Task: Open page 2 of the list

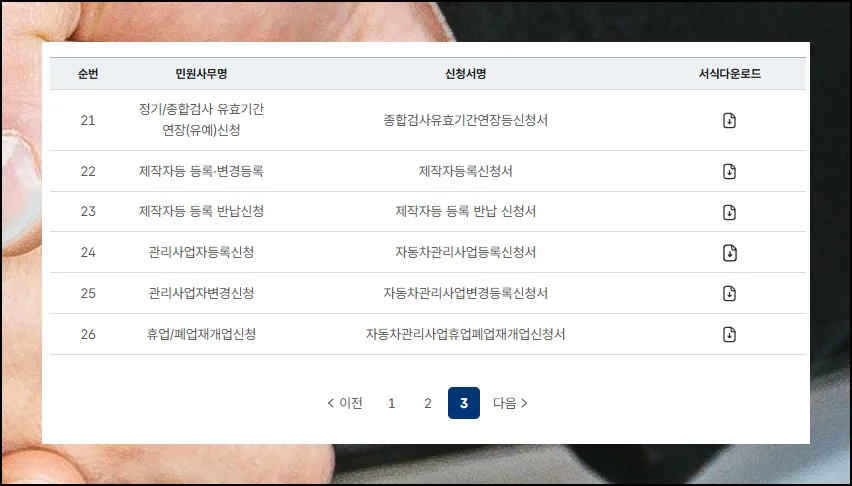Action: [x=428, y=403]
